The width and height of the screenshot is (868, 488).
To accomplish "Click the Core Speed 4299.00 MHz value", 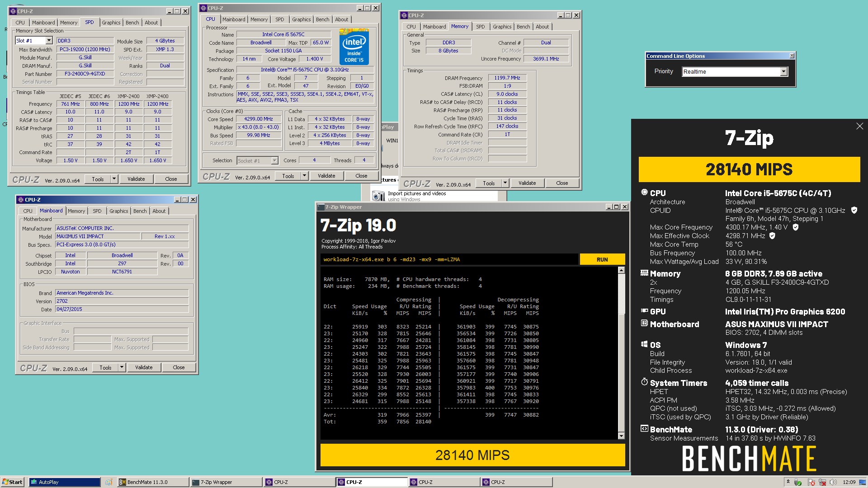I will 259,119.
